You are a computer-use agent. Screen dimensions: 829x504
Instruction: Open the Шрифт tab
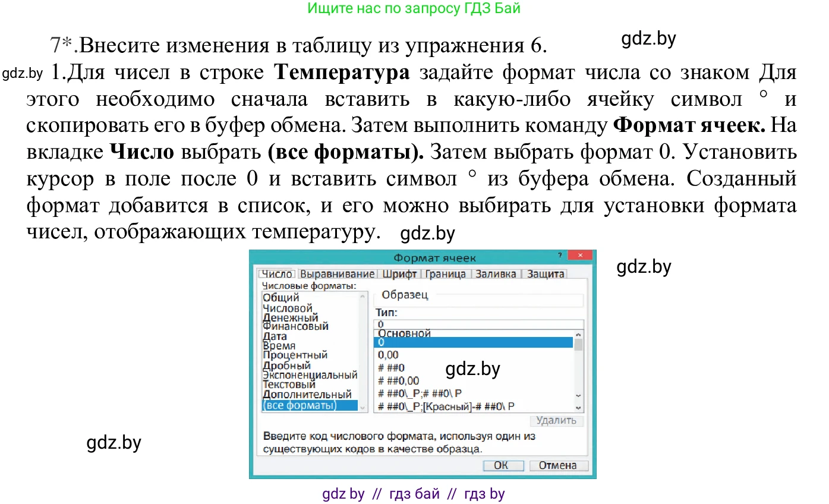tap(401, 274)
